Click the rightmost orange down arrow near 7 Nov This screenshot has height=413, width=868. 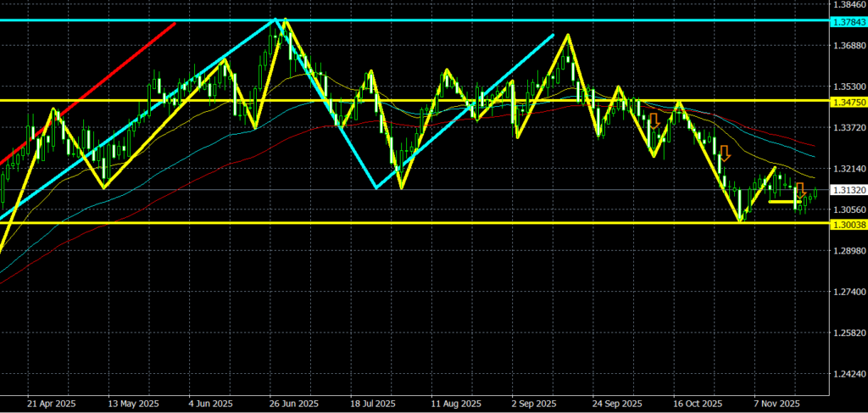(799, 191)
